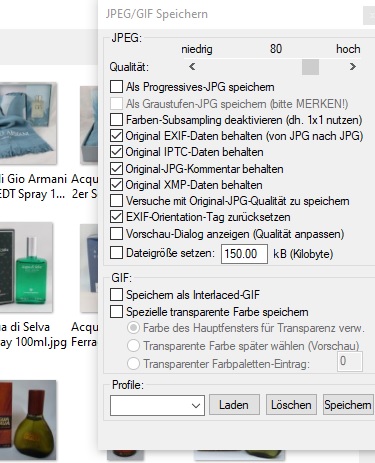Uncheck Original EXIF-Daten behalten
Screen dimensions: 375x463
point(116,136)
